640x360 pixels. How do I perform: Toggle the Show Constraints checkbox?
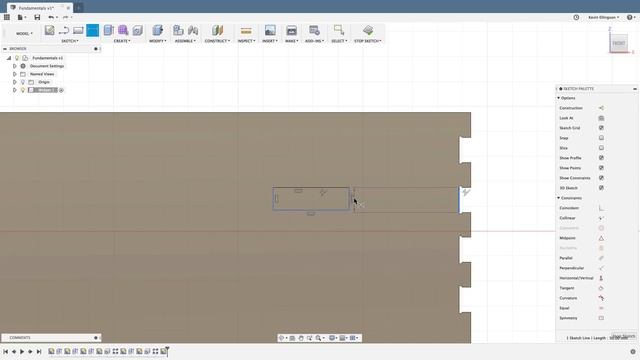[x=601, y=178]
